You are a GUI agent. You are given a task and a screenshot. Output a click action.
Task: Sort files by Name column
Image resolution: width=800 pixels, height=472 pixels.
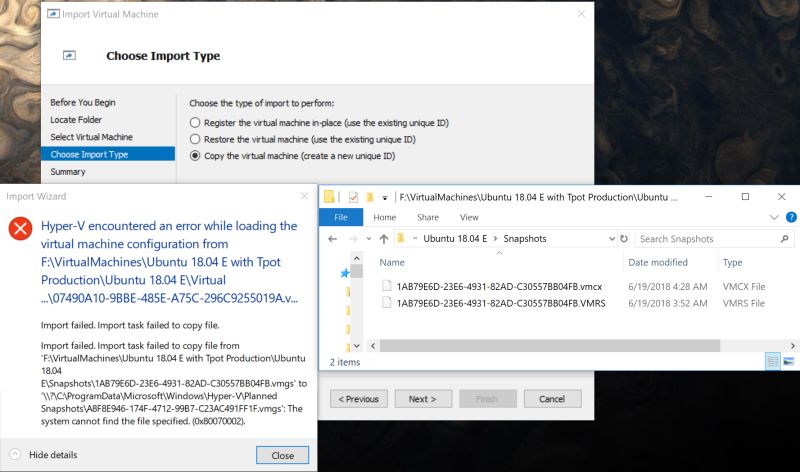(392, 262)
